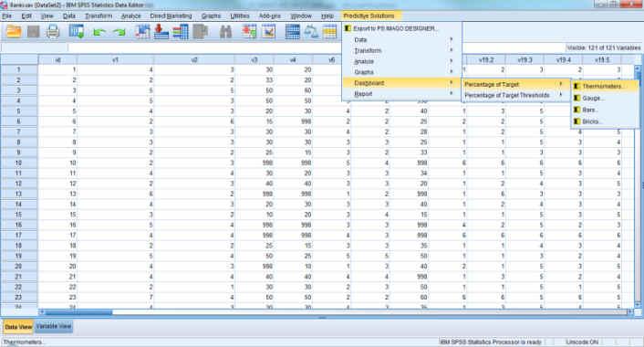Image resolution: width=644 pixels, height=347 pixels.
Task: Open the Direct Marketing menu
Action: [171, 16]
